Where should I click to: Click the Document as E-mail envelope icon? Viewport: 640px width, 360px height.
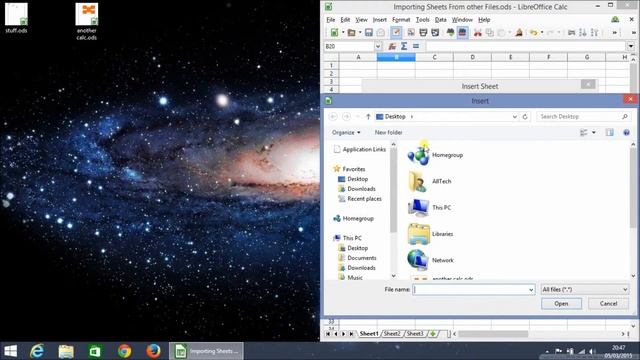point(380,33)
